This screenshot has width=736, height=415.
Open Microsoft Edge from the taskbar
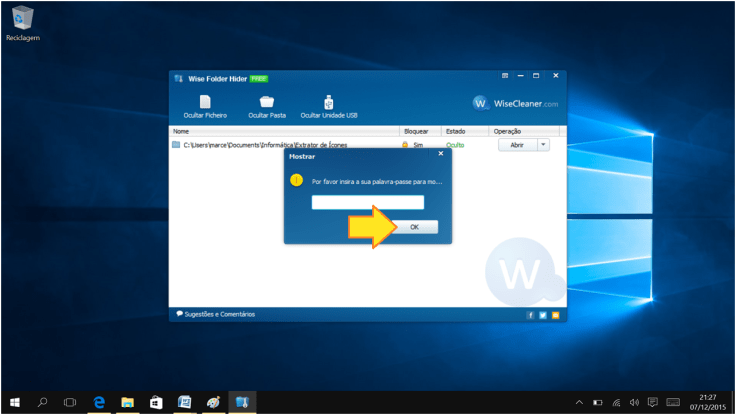pos(100,402)
